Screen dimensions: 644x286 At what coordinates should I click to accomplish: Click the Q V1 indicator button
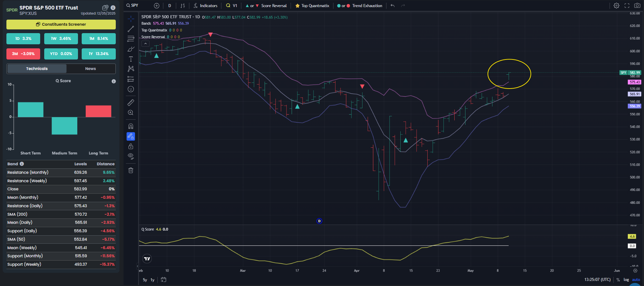[x=232, y=5]
